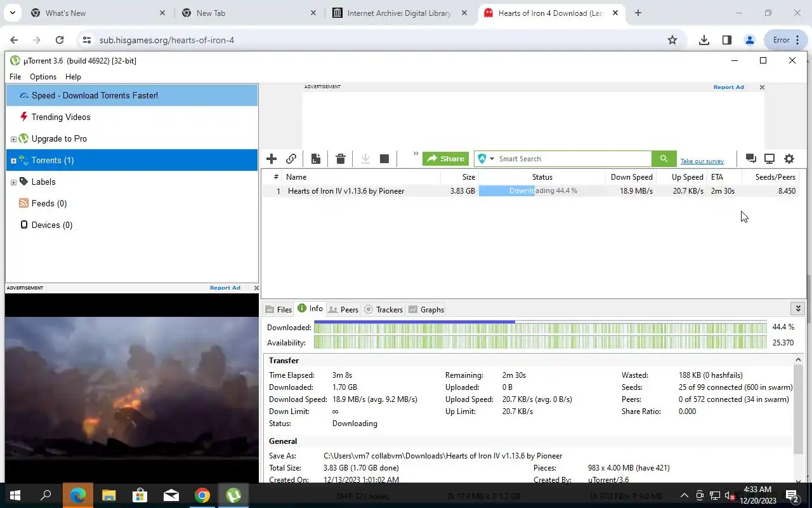
Task: Click Chrome's reload page icon
Action: click(x=60, y=40)
